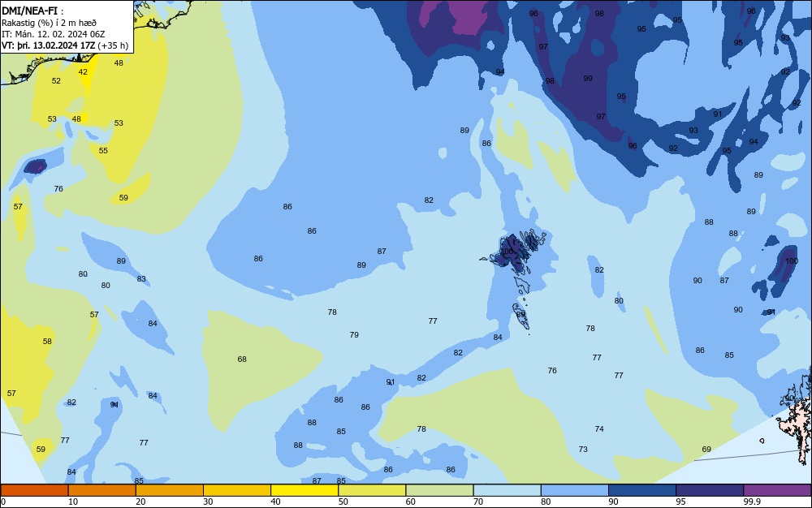This screenshot has height=508, width=812.
Task: Select the bright yellow 40–50 legend swatch
Action: click(x=304, y=490)
